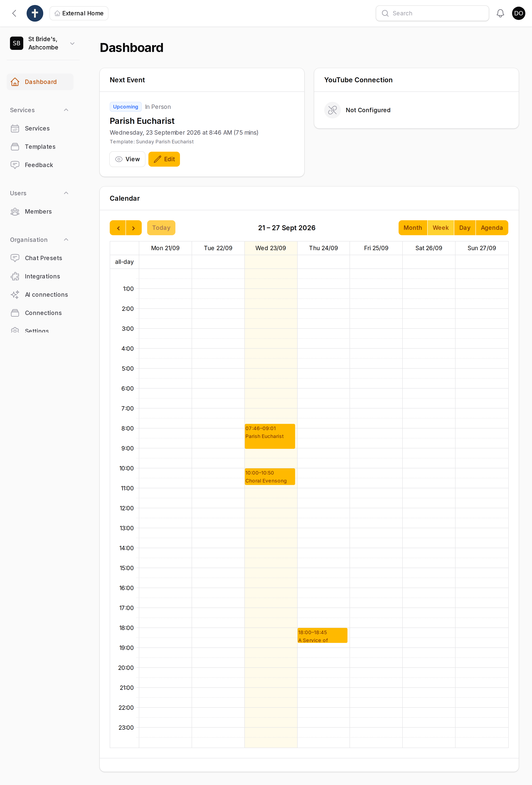Go to the next calendar week

tap(134, 228)
